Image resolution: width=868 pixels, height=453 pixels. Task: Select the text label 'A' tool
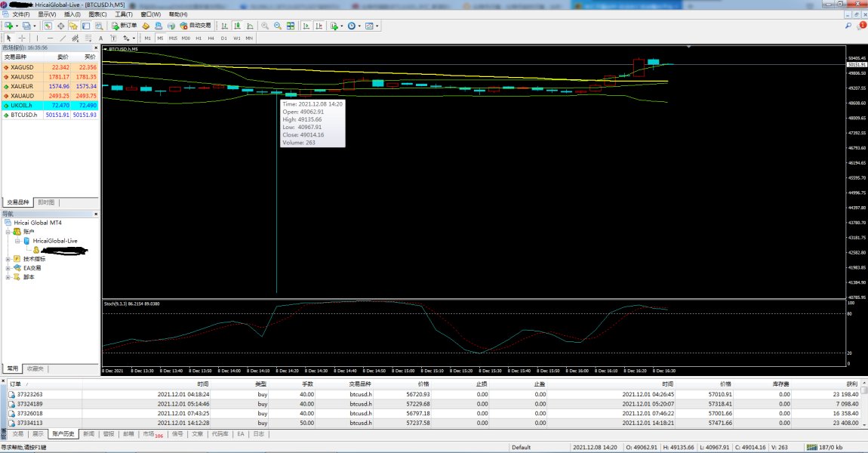tap(100, 38)
